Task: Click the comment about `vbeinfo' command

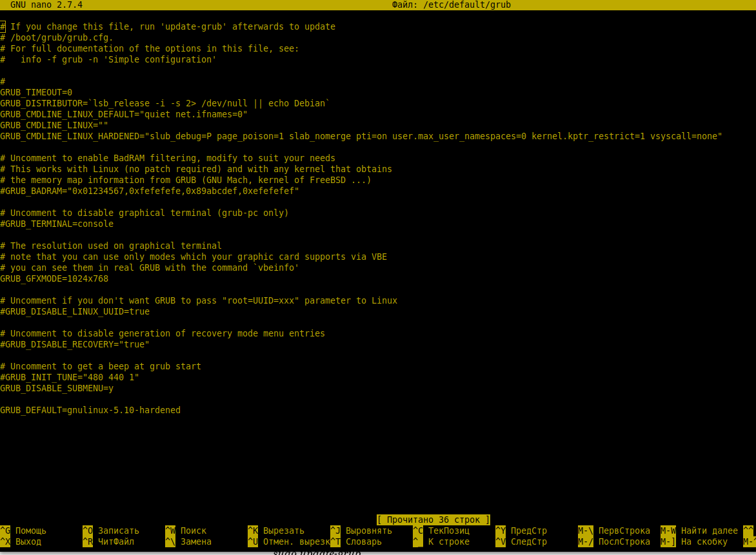Action: 150,268
